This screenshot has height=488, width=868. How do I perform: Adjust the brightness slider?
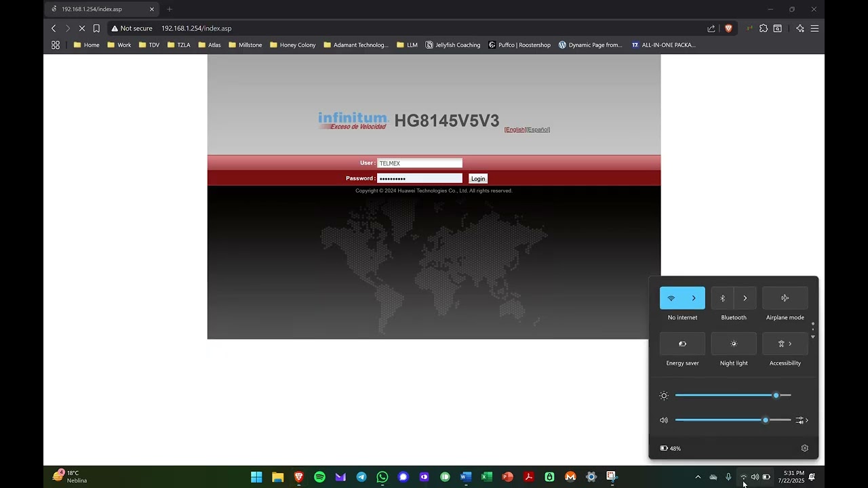(x=733, y=395)
